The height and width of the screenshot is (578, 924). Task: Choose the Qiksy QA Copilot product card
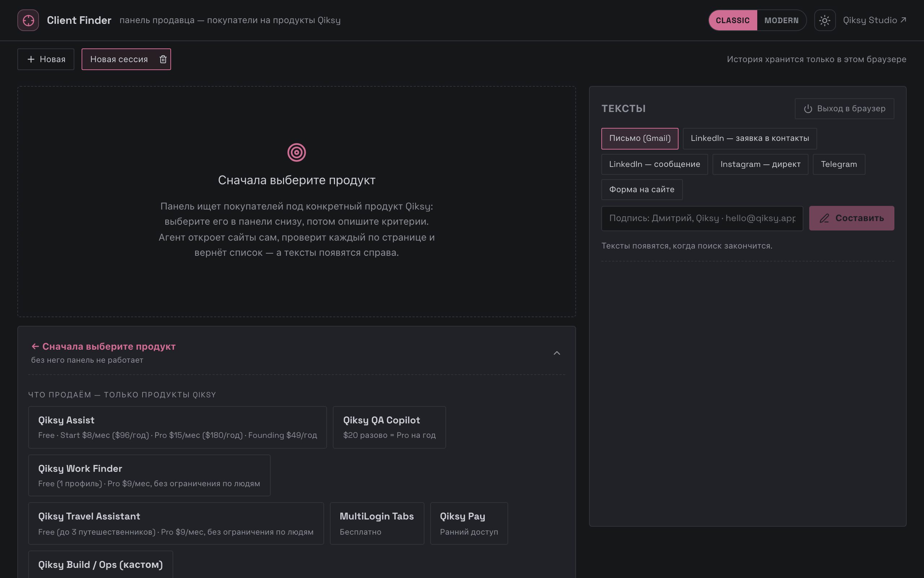(x=389, y=427)
